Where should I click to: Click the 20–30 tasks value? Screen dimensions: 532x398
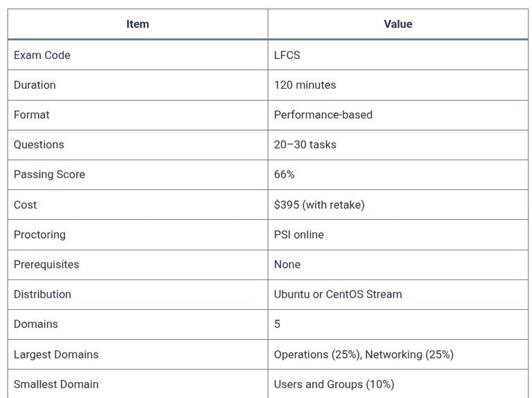click(305, 144)
